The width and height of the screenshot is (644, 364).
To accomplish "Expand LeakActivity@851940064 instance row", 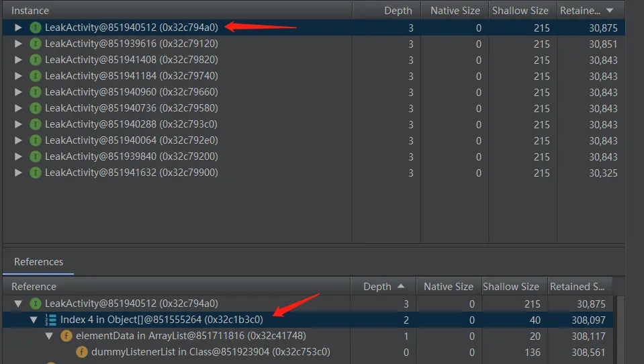I will (18, 140).
